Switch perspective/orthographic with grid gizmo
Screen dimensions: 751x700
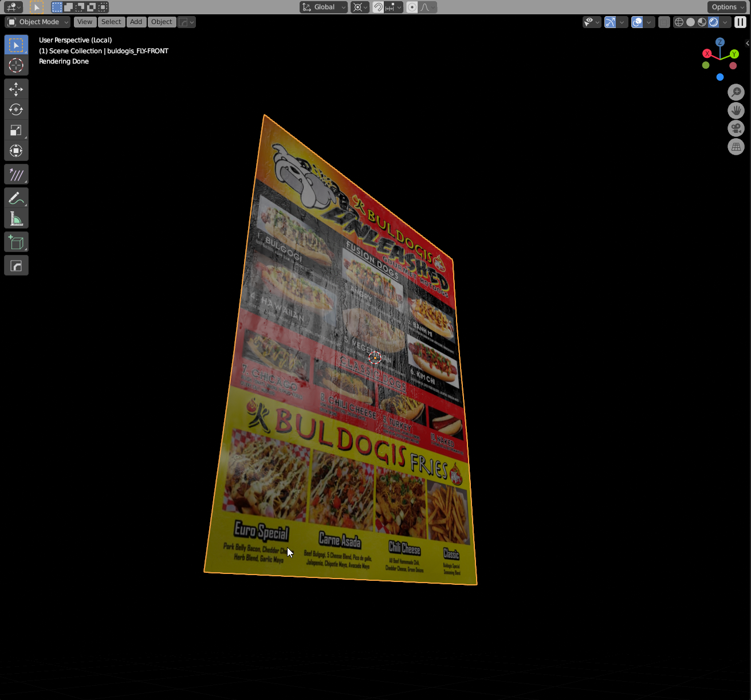[x=736, y=147]
